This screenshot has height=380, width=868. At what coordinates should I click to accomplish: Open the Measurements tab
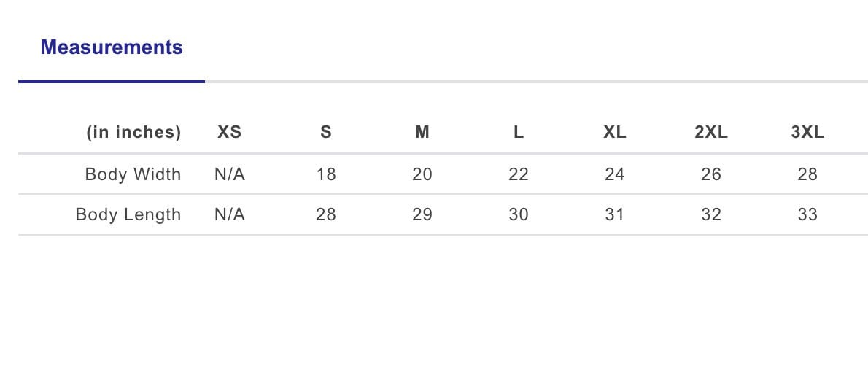click(112, 47)
